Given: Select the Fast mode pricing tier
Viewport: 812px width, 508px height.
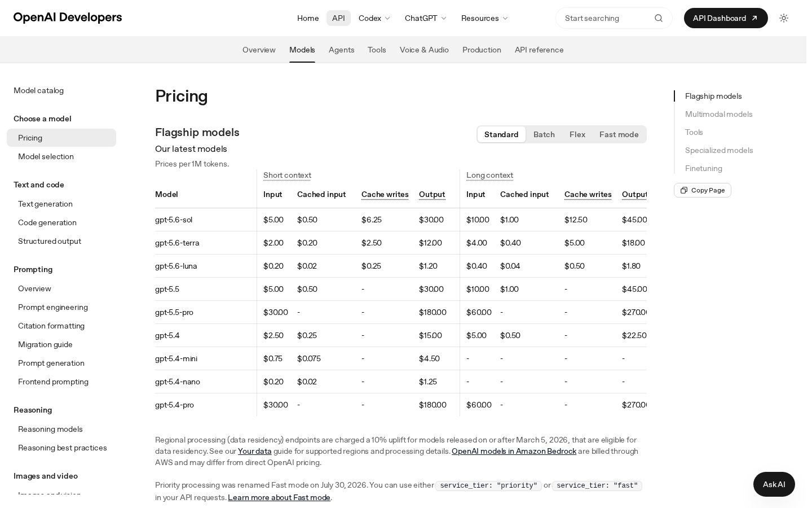Looking at the screenshot, I should click(619, 134).
